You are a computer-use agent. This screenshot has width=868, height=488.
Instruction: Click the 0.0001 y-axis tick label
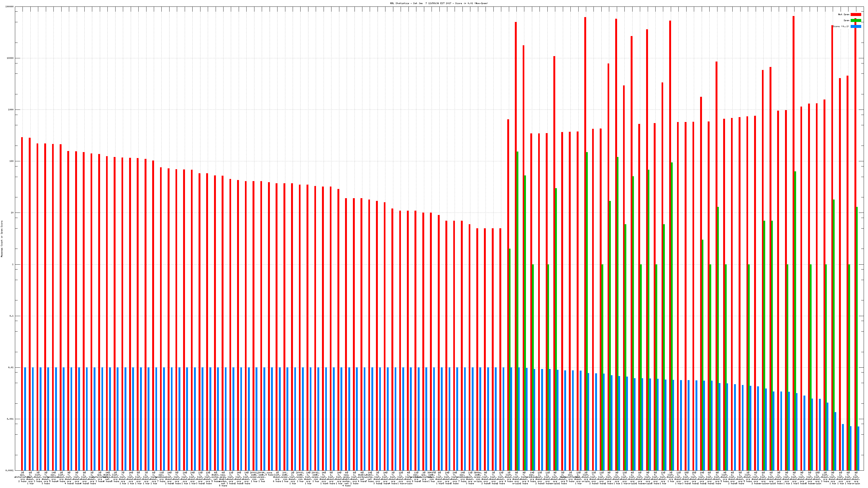(10, 470)
